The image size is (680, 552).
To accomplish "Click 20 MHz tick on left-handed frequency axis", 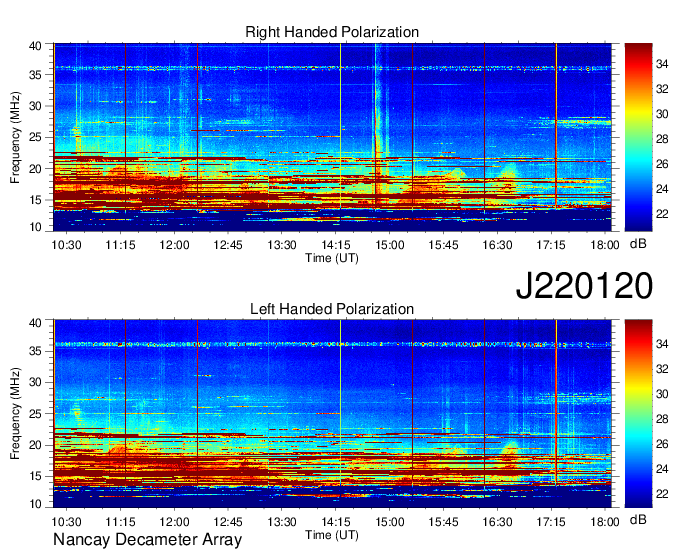I will 35,445.
